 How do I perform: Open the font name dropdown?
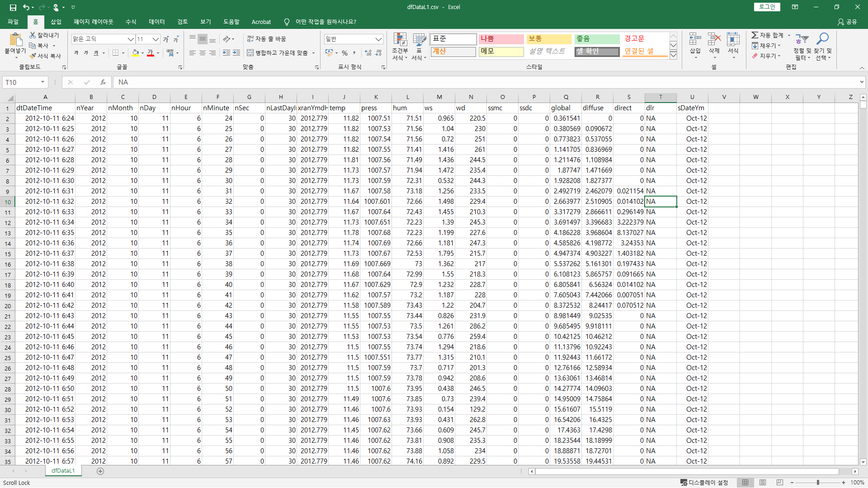coord(130,39)
